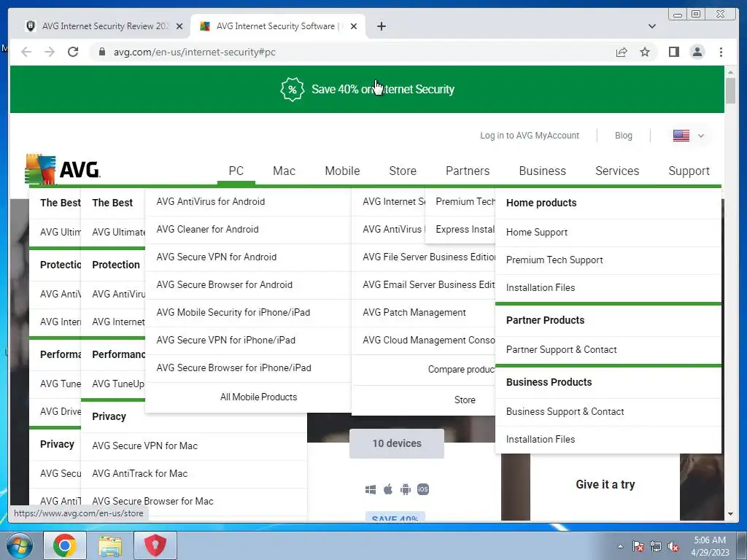Open the Business menu

[542, 171]
